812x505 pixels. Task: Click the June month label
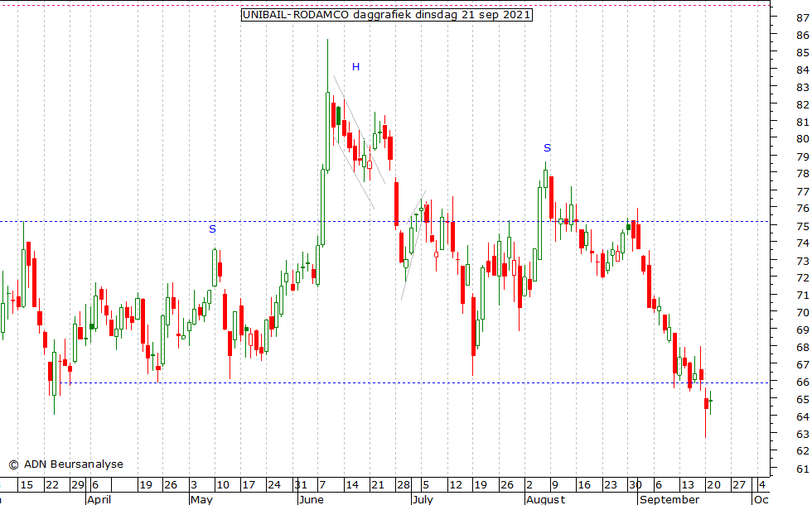[312, 499]
